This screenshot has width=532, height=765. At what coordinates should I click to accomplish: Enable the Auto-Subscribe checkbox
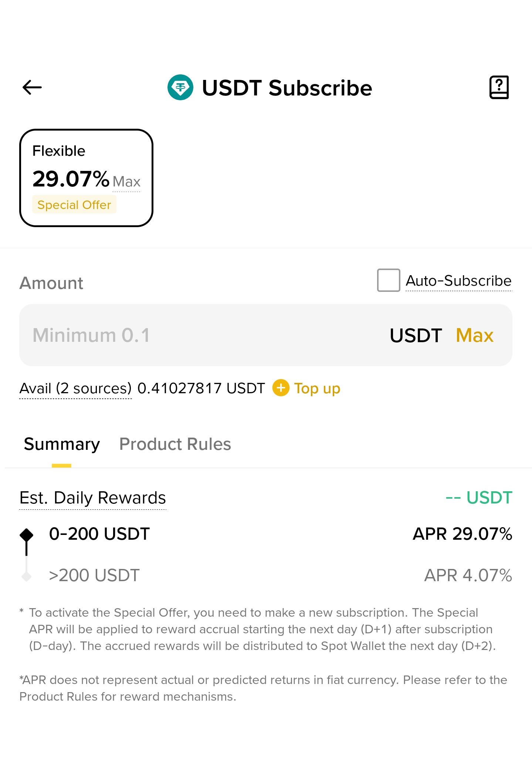[x=388, y=280]
